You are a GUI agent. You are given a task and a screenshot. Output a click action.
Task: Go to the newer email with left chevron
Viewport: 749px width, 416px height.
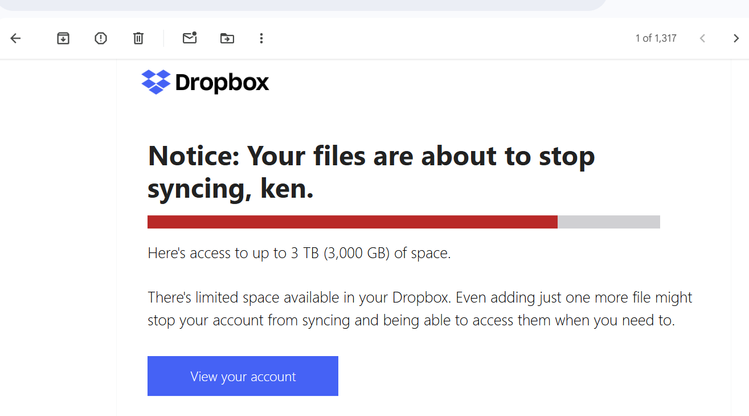click(x=702, y=38)
